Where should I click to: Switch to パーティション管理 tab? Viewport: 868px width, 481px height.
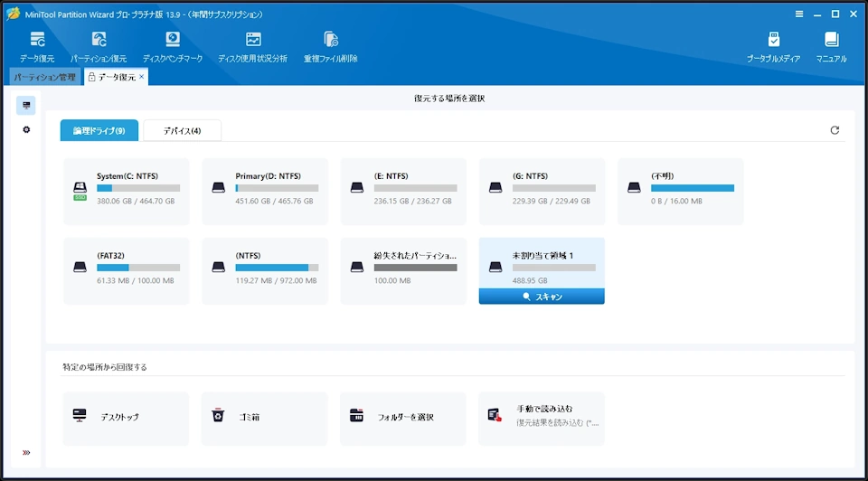(x=45, y=77)
